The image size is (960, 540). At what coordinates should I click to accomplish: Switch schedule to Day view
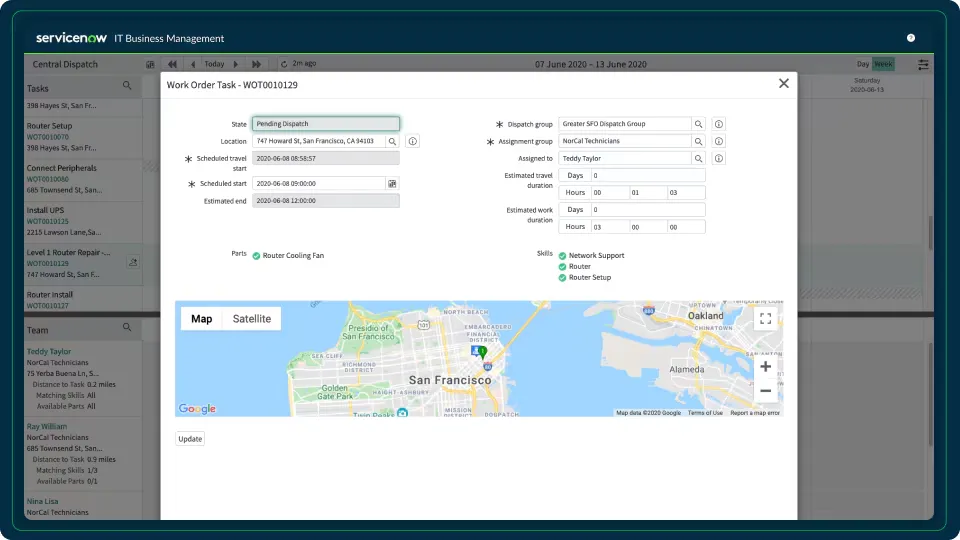pos(863,64)
